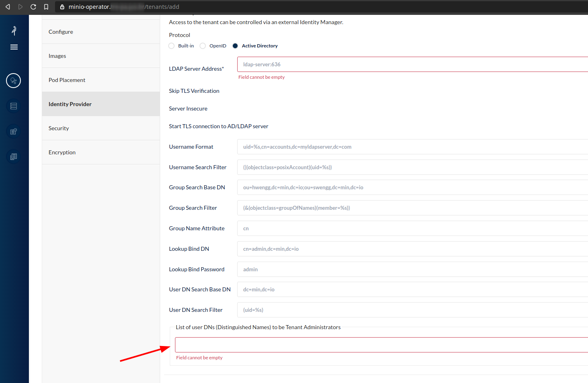Screen dimensions: 588x383
Task: Enable the Server Insecure option
Action: pyautogui.click(x=188, y=109)
